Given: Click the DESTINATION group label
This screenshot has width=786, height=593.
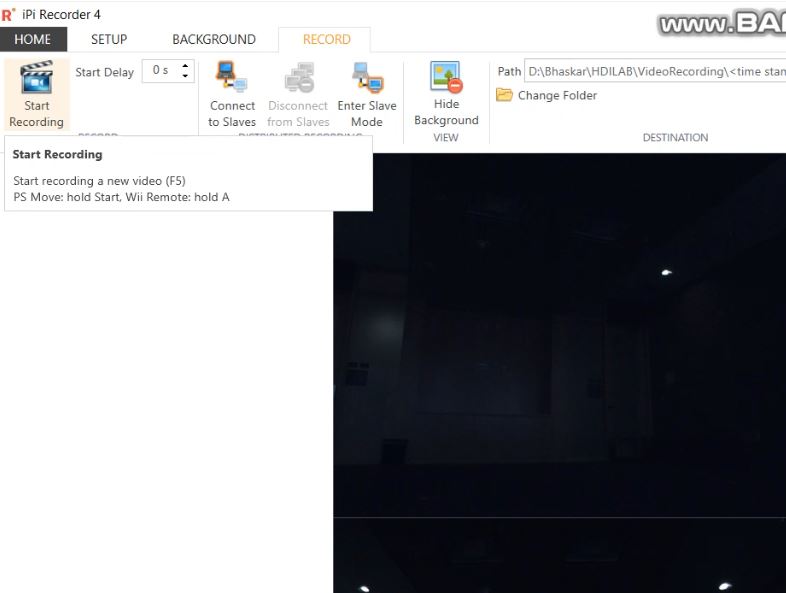Looking at the screenshot, I should pyautogui.click(x=675, y=138).
